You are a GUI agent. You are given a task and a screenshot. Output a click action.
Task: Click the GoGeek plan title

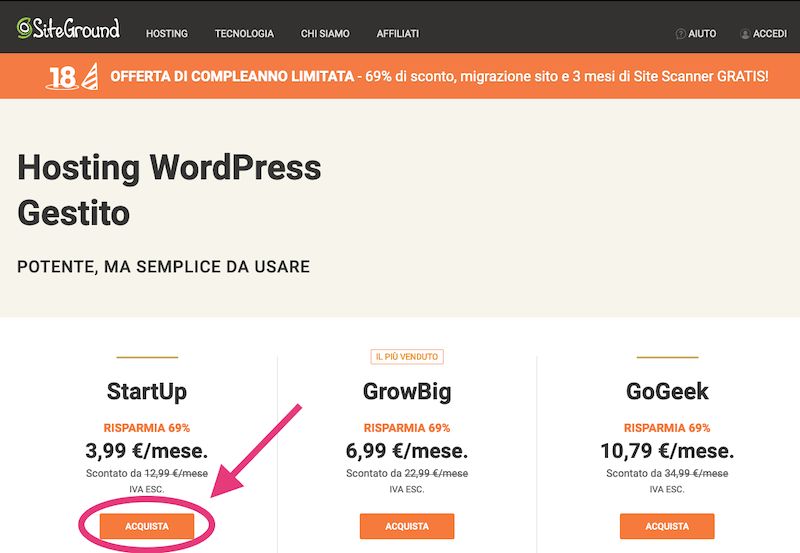click(x=667, y=391)
